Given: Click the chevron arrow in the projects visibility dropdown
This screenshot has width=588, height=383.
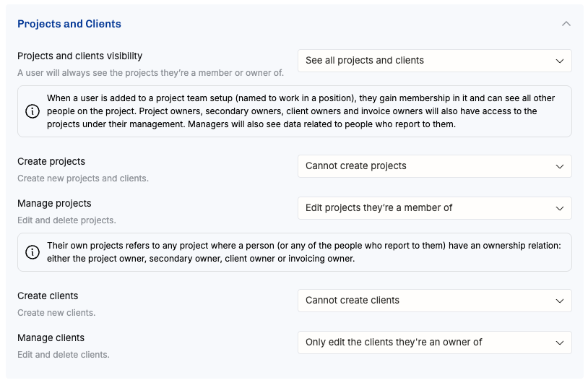Looking at the screenshot, I should pyautogui.click(x=560, y=61).
